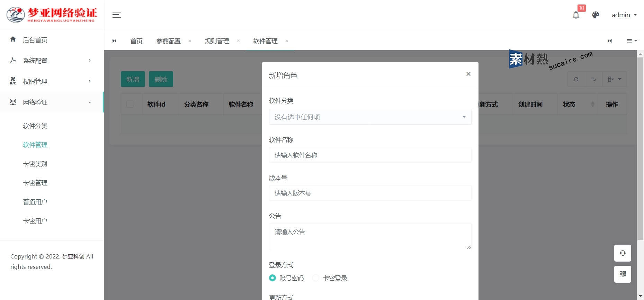Open customer service headset button
The image size is (644, 300).
[623, 253]
